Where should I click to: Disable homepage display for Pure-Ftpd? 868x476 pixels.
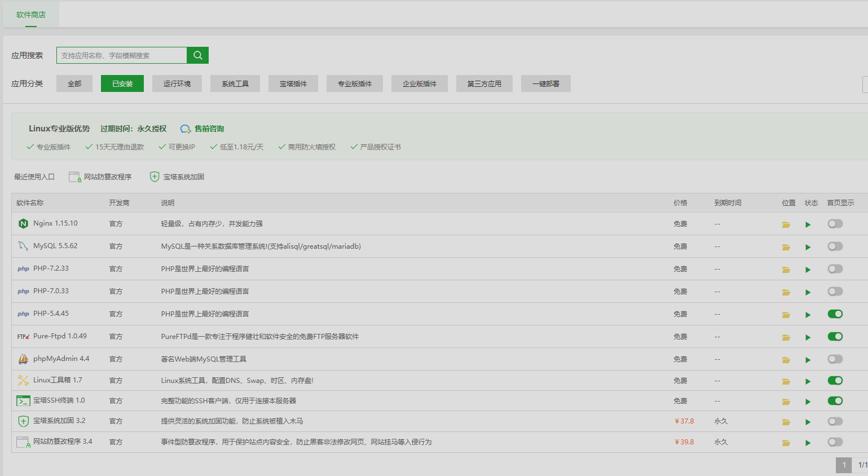pyautogui.click(x=835, y=337)
